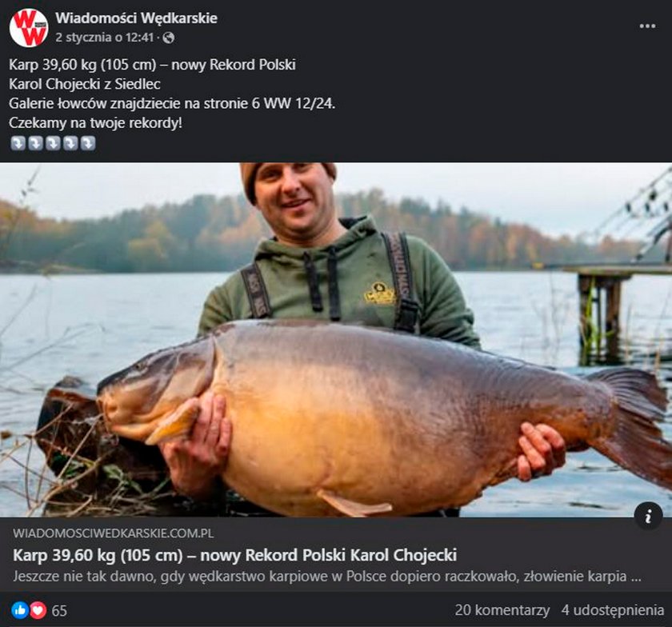Open article headline Karp 39,60 kg Rekord Polski

(x=235, y=555)
